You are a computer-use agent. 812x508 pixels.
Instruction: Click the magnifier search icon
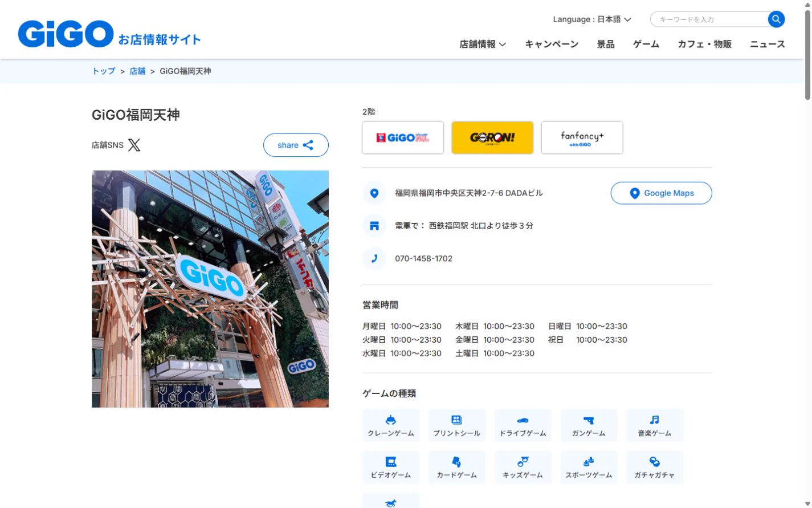pyautogui.click(x=776, y=19)
